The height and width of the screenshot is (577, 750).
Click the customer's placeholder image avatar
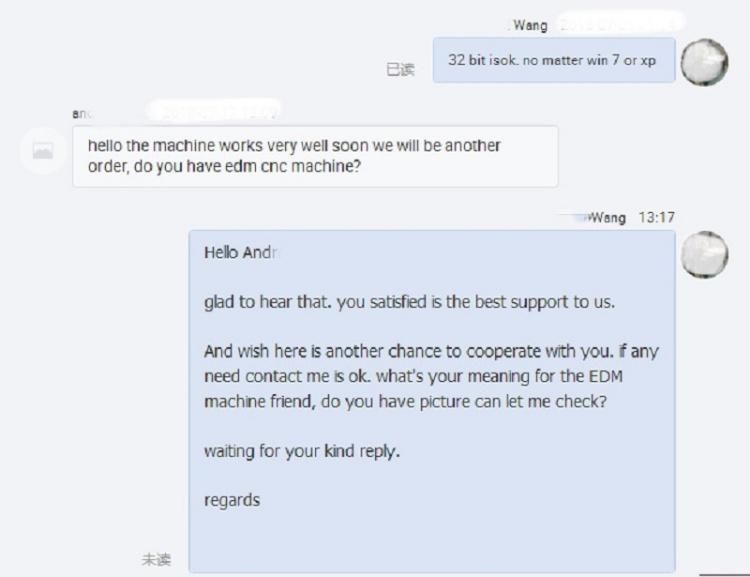pos(43,151)
